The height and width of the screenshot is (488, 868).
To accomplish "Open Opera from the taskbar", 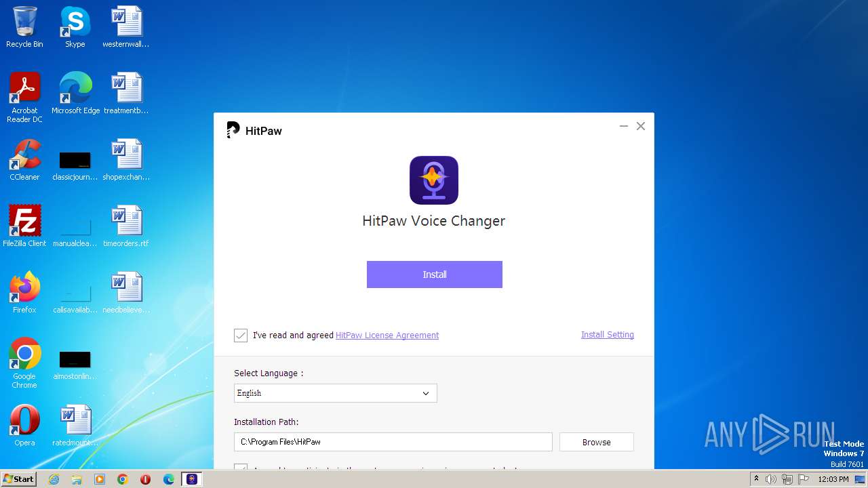I will coord(145,479).
